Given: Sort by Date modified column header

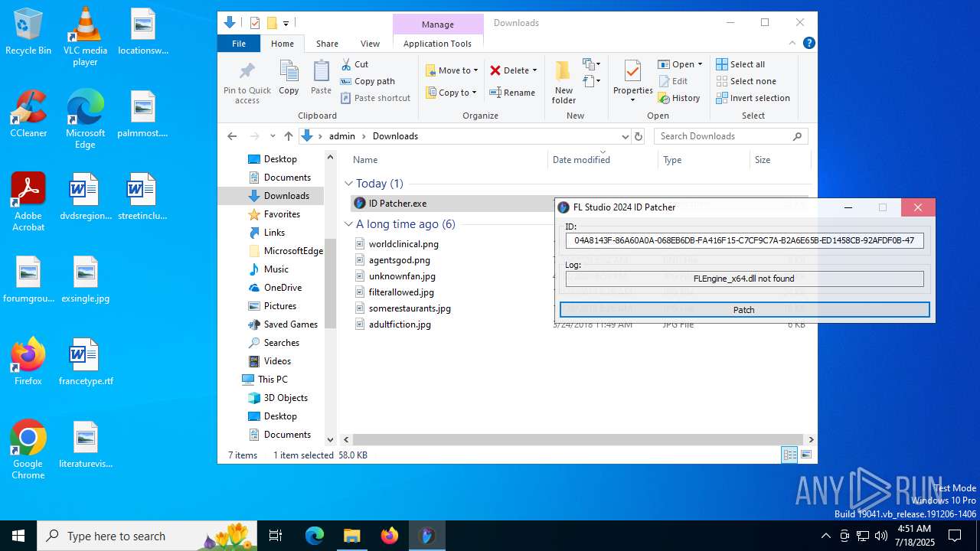Looking at the screenshot, I should [x=603, y=160].
